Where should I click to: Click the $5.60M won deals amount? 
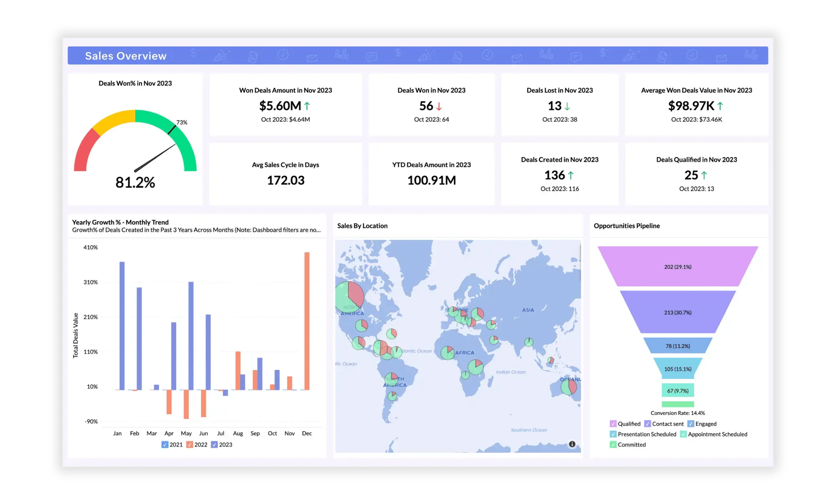pos(280,106)
